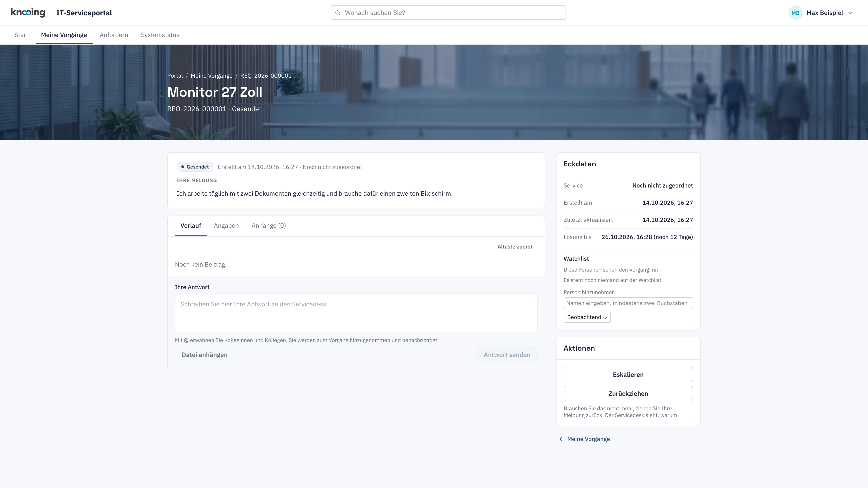This screenshot has height=488, width=868.
Task: Follow the Portal breadcrumb link
Action: click(x=175, y=76)
